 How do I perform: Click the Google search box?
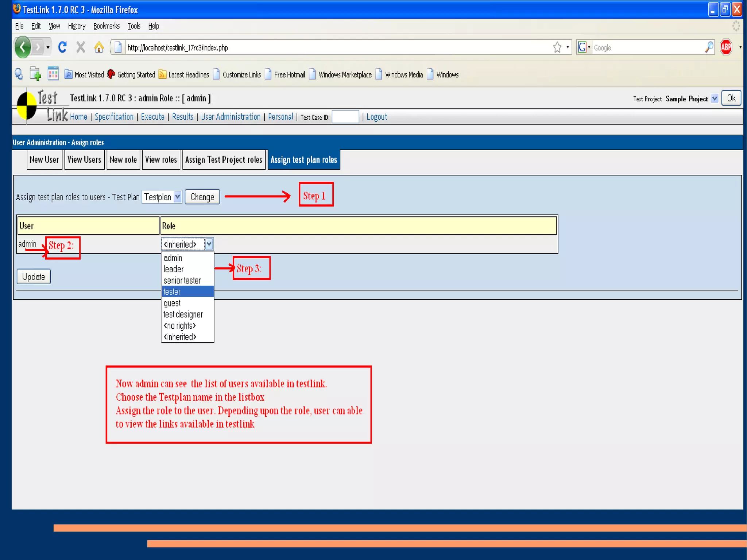648,47
